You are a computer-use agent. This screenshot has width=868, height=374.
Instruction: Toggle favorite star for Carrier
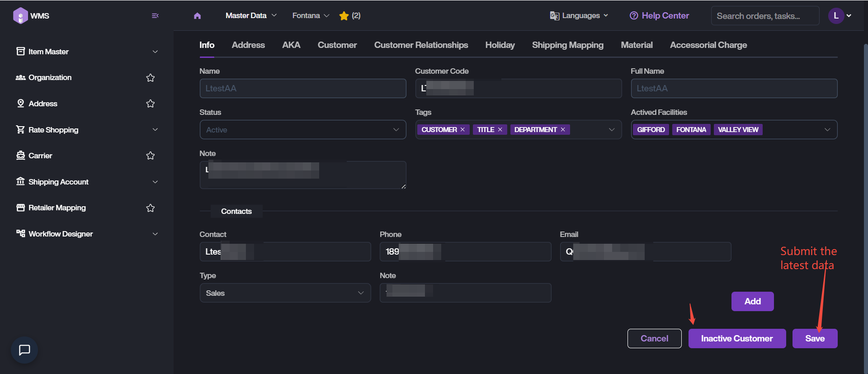tap(151, 156)
